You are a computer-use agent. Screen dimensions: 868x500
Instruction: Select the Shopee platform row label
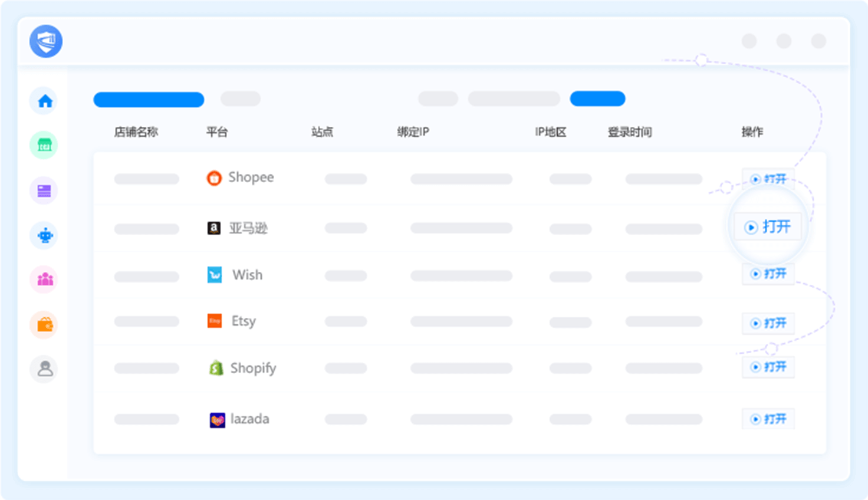(251, 177)
